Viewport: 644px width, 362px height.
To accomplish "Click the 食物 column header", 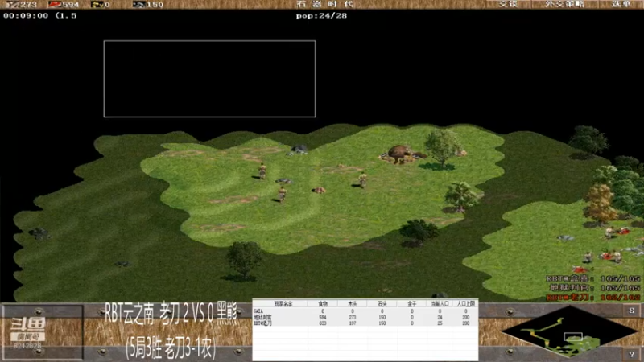I will coord(323,304).
